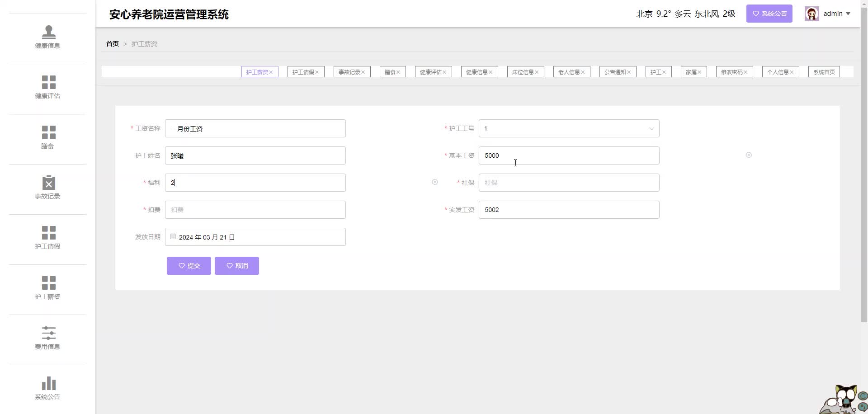This screenshot has width=868, height=414.
Task: Click the 护工姓名 input field
Action: [255, 155]
